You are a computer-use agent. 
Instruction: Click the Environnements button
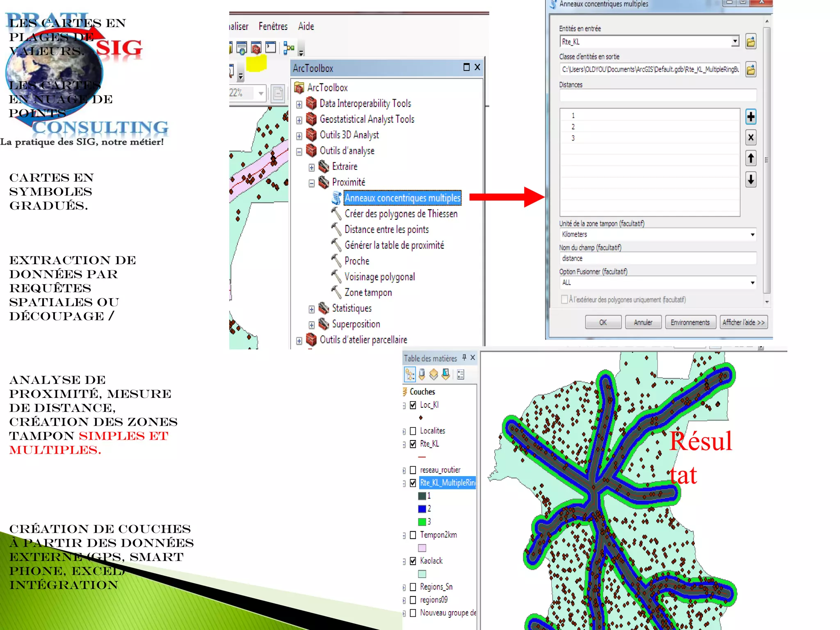click(690, 322)
